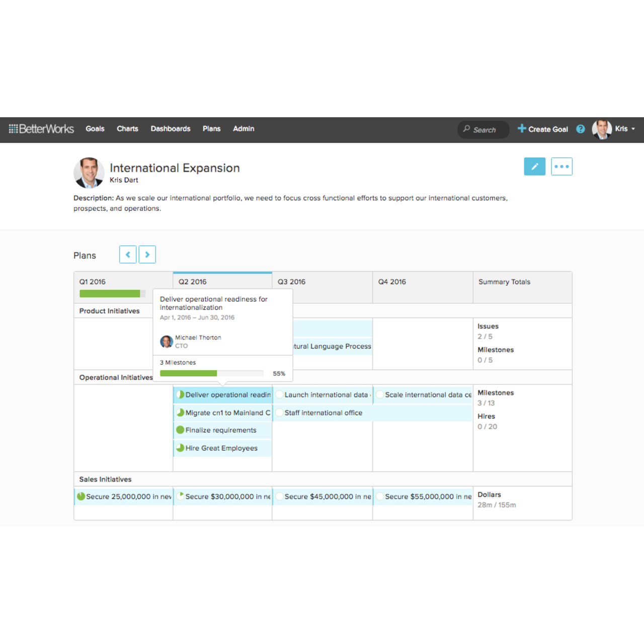Click the blue edit pencil icon

(x=534, y=166)
